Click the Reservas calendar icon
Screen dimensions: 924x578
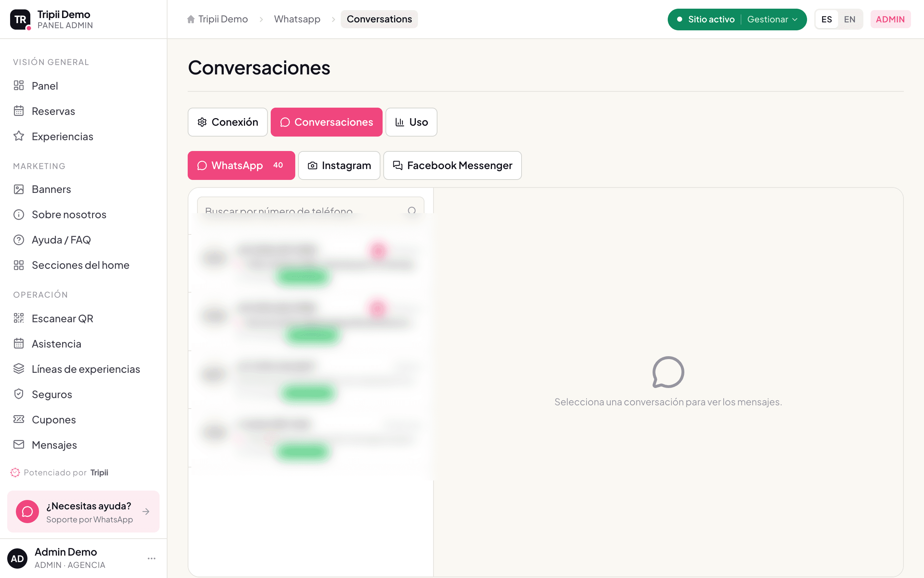coord(19,111)
